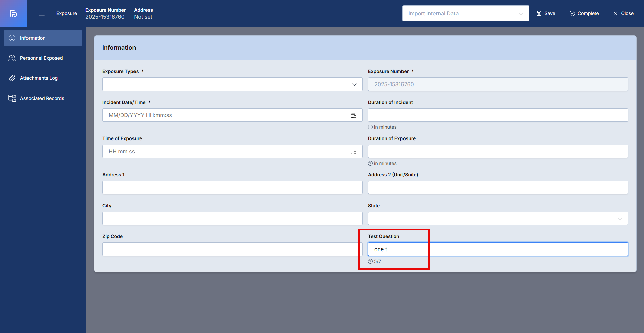The image size is (644, 333).
Task: Click the help icon beside Duration of Incident hint
Action: pyautogui.click(x=370, y=127)
